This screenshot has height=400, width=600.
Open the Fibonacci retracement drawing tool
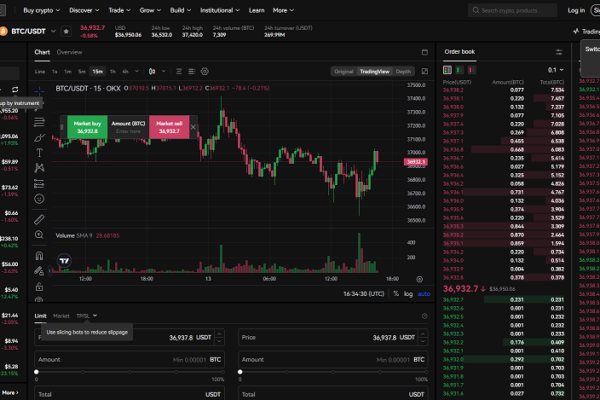[39, 122]
